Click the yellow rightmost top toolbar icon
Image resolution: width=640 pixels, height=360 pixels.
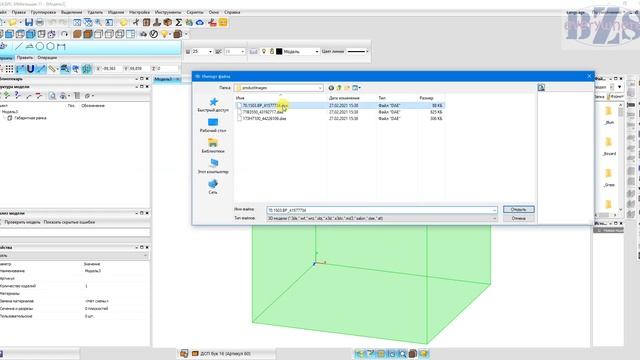coord(223,22)
